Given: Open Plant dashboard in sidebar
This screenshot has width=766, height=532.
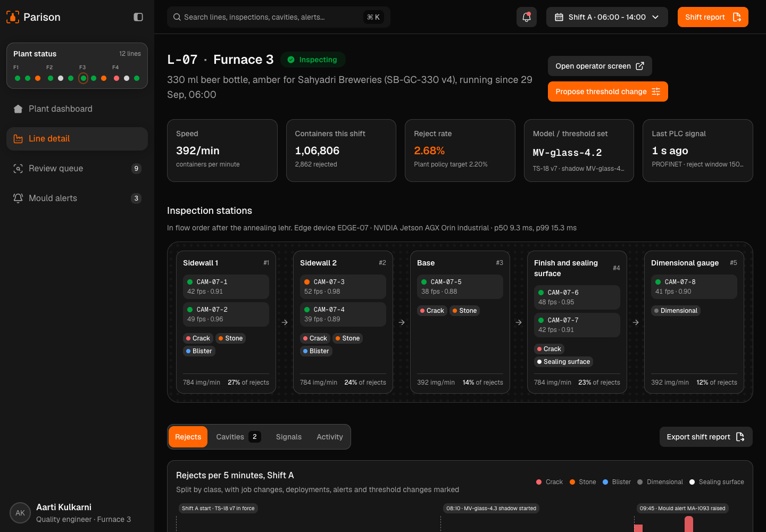Looking at the screenshot, I should tap(77, 109).
